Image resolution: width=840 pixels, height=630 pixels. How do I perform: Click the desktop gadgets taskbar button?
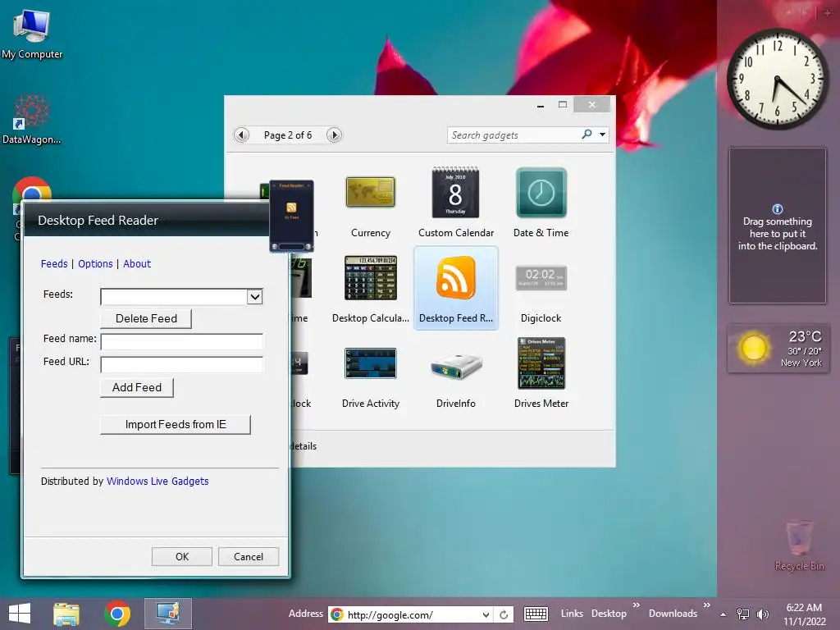[x=167, y=614]
